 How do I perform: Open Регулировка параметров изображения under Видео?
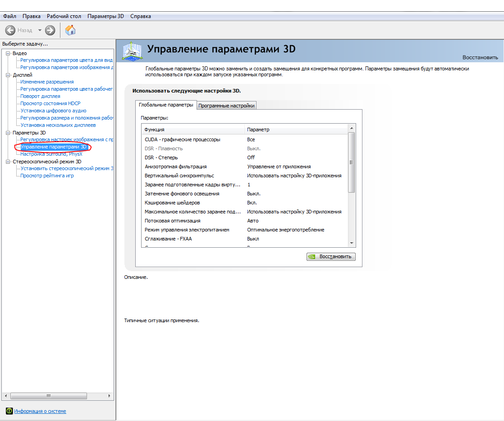(x=67, y=67)
